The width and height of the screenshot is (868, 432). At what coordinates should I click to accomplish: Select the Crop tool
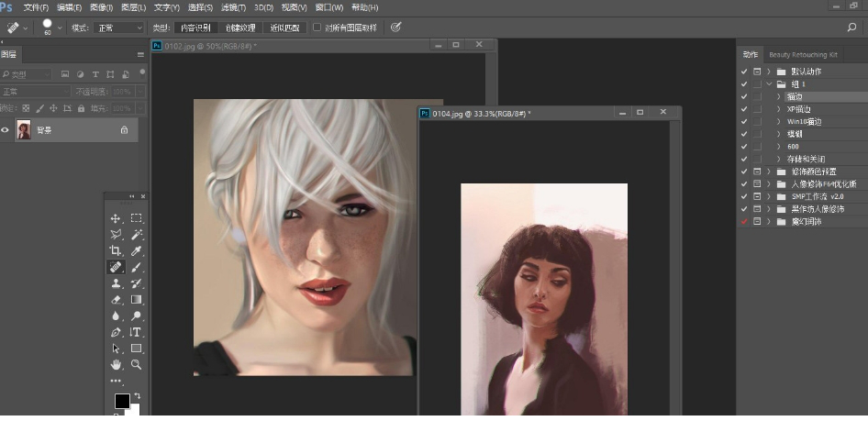pyautogui.click(x=116, y=250)
